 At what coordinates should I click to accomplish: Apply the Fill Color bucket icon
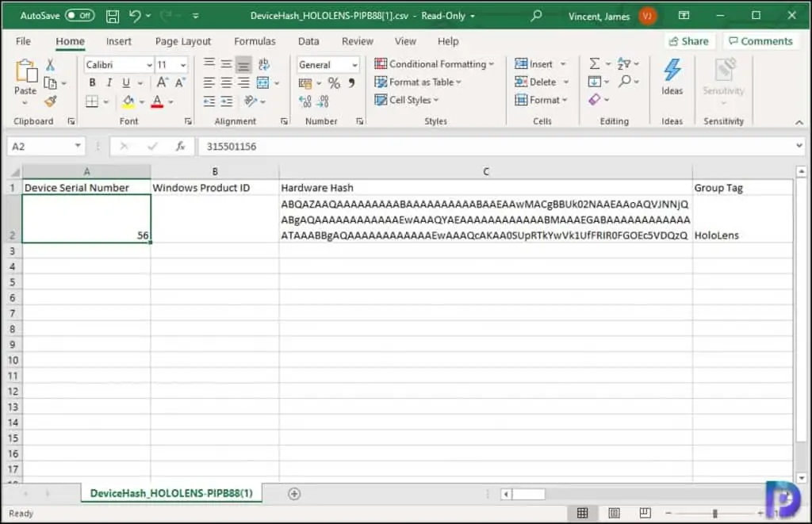pos(128,101)
